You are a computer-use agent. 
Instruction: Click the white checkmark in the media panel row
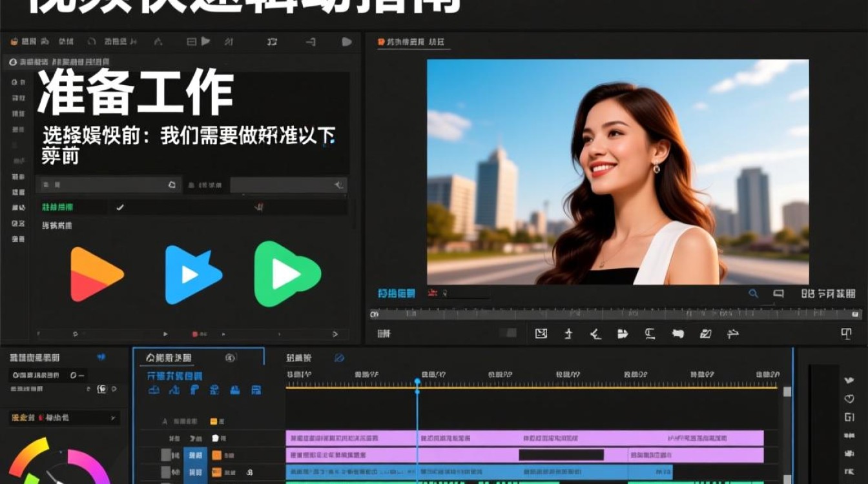pos(119,207)
